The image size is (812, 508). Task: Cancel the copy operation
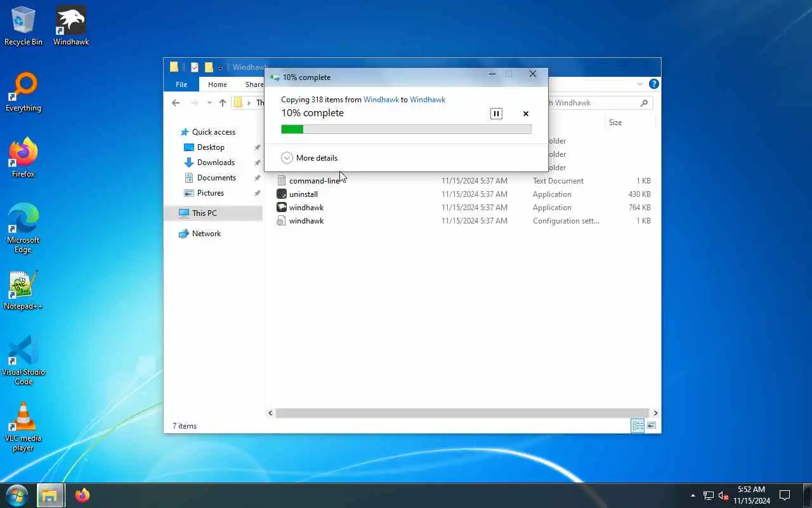(x=525, y=114)
